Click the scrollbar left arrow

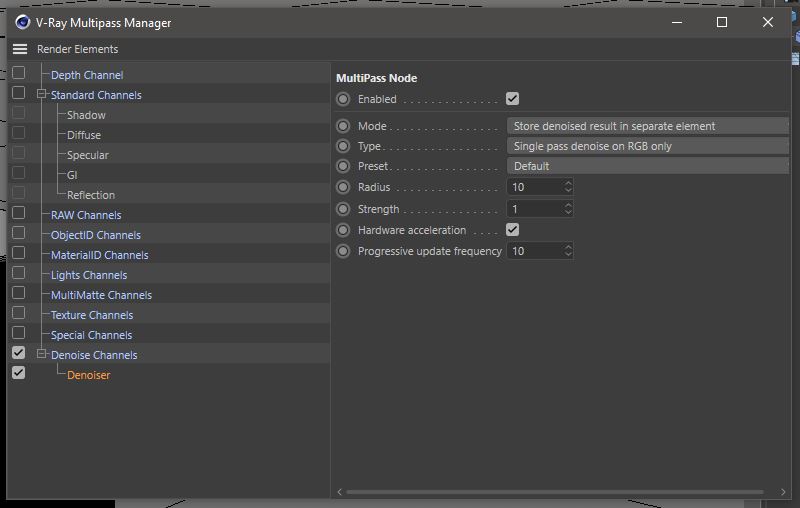[x=340, y=492]
